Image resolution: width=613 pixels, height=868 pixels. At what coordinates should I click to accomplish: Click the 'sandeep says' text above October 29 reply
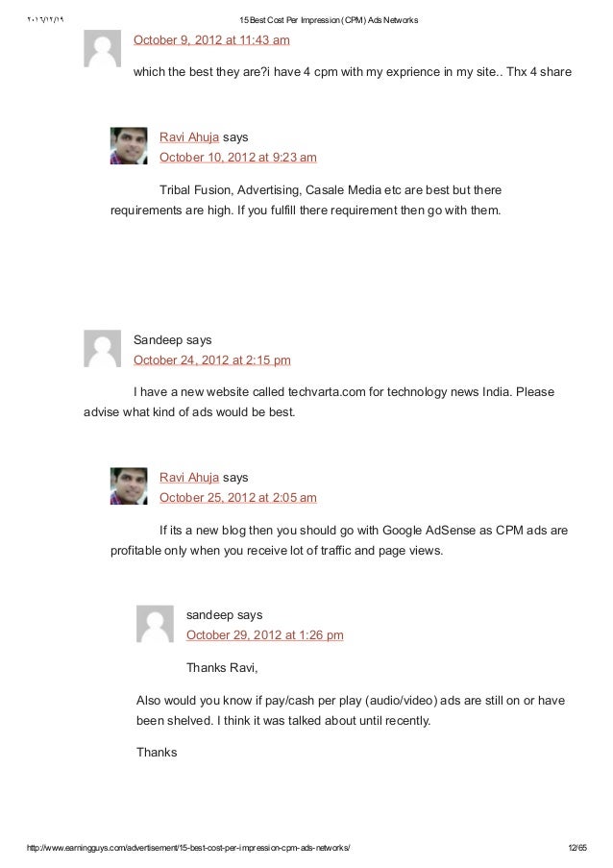(x=224, y=615)
